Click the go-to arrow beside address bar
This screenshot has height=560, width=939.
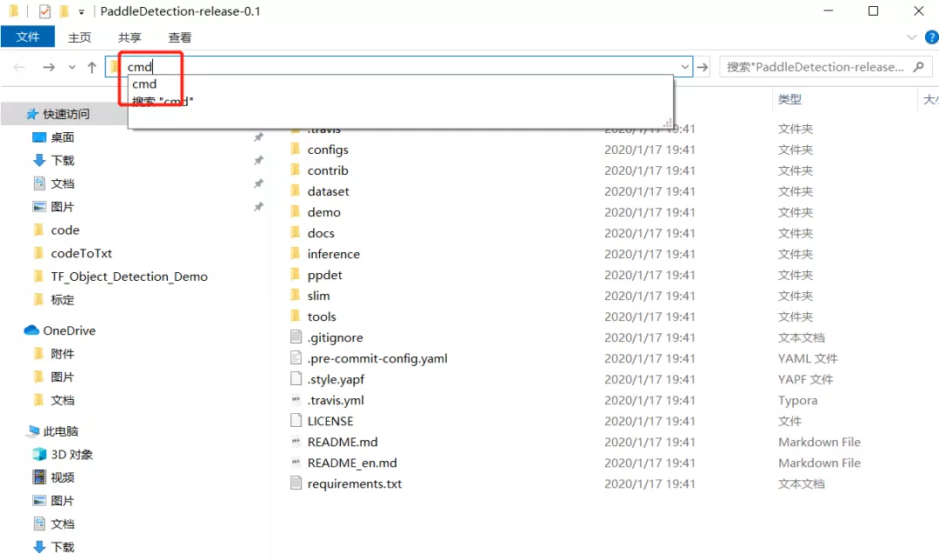pyautogui.click(x=703, y=67)
